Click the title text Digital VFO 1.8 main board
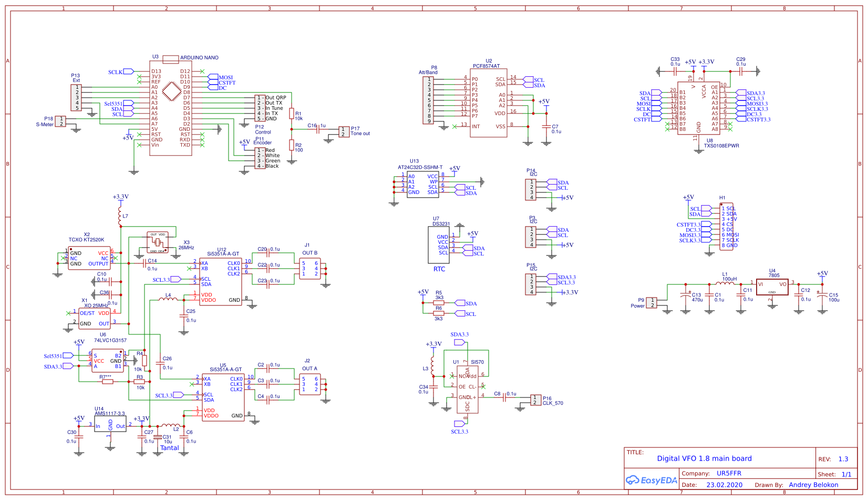The image size is (868, 500). (704, 458)
